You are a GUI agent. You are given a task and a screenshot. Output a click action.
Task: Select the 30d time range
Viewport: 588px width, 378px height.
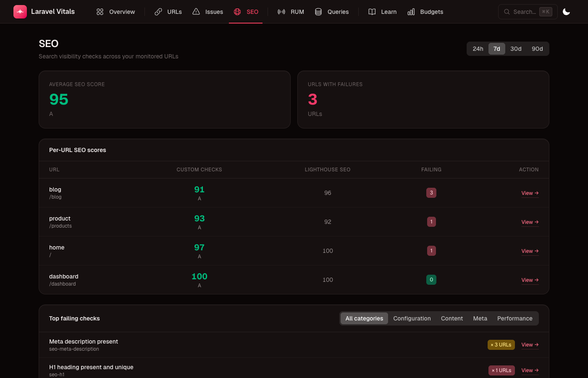516,49
